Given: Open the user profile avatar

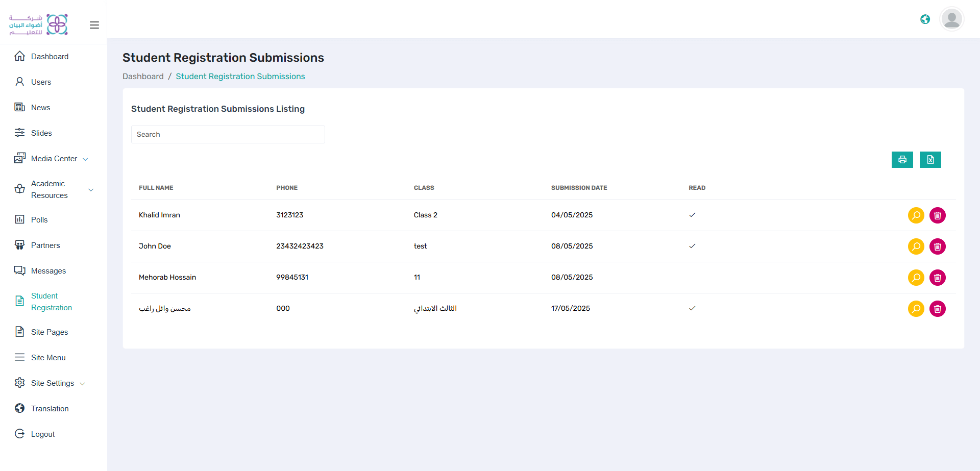Looking at the screenshot, I should coord(951,19).
